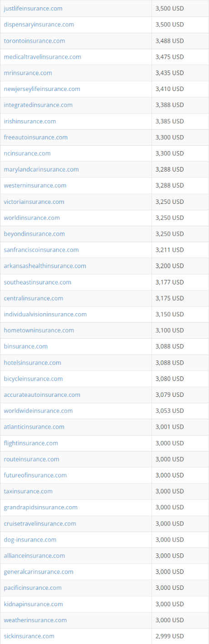Click newjerseylifeinsurance.com domain
209x644 pixels.
(x=42, y=89)
